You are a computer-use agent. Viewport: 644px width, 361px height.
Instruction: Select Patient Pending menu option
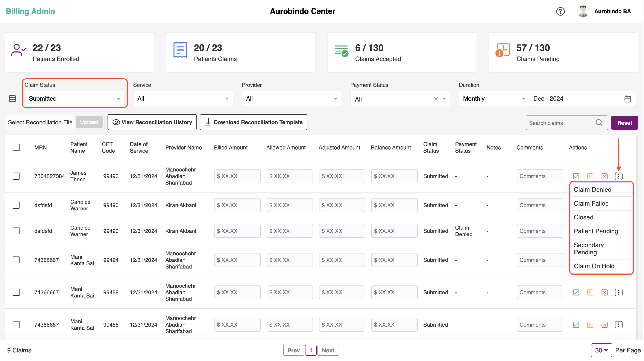click(x=595, y=231)
